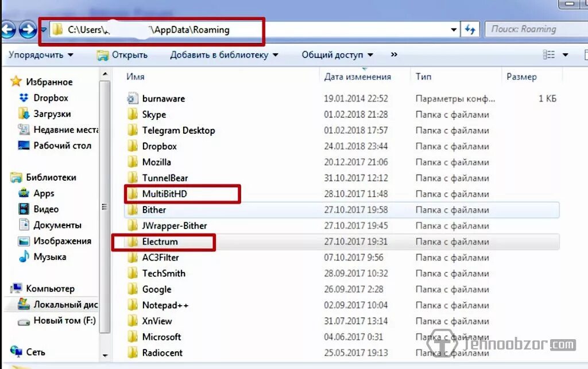The height and width of the screenshot is (369, 588).
Task: Click the date 31.07.2017 13:14
Action: pos(356,321)
